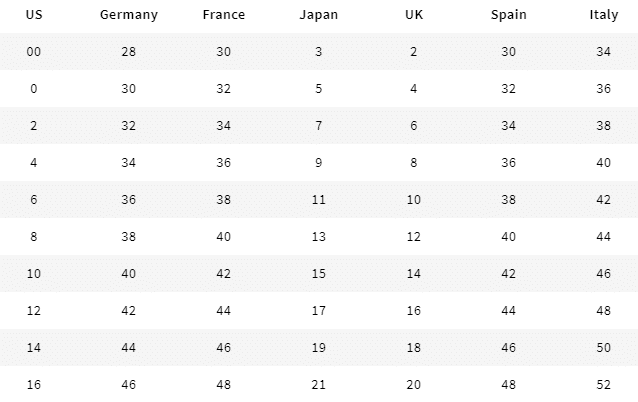This screenshot has width=638, height=402.
Task: Click US size 00 cell
Action: (34, 52)
